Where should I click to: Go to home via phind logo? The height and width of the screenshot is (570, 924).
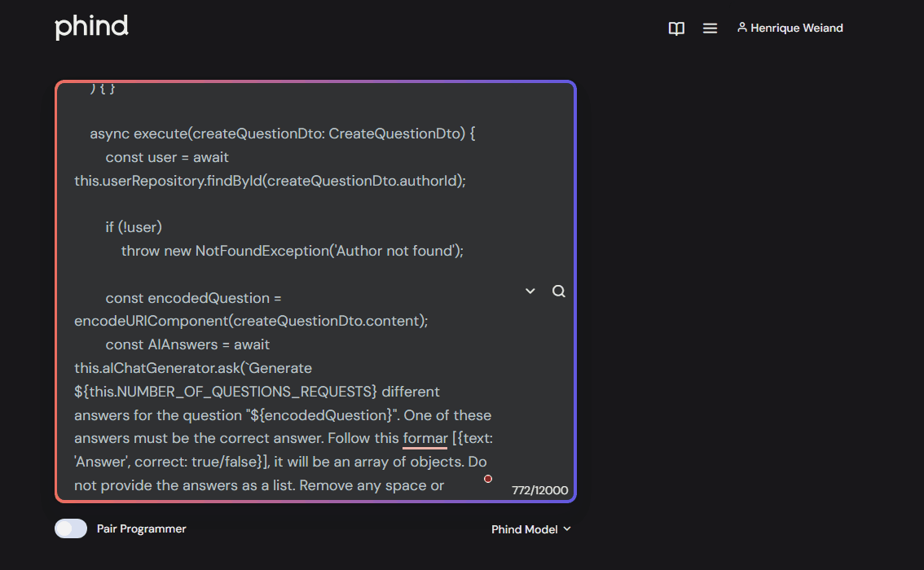(x=91, y=27)
